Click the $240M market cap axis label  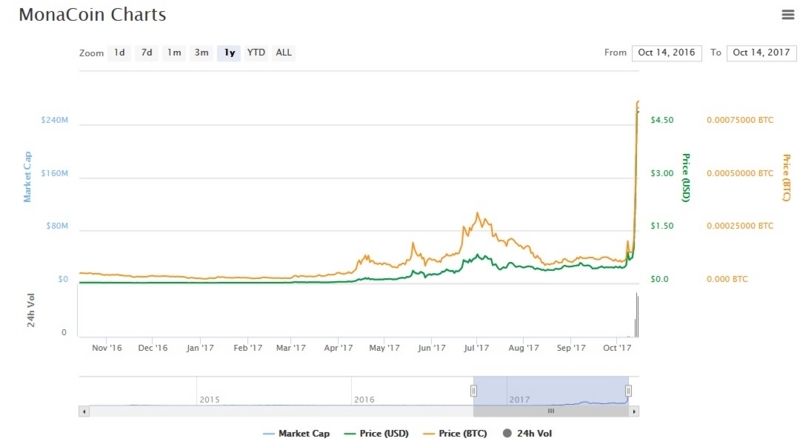coord(55,120)
